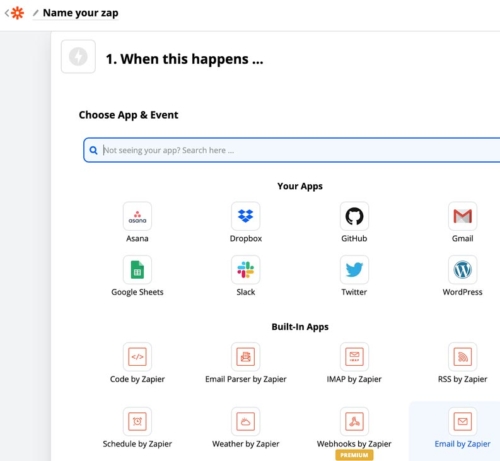This screenshot has width=500, height=461.
Task: Select the Slack app icon
Action: pos(246,270)
